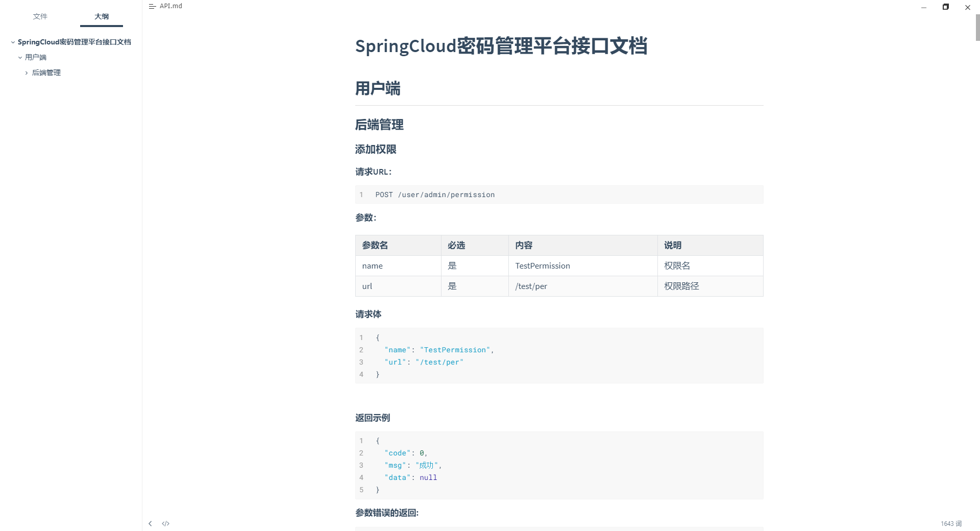Screen dimensions: 980x531
Task: Click the POST /user/admin/permission code block
Action: click(x=559, y=195)
